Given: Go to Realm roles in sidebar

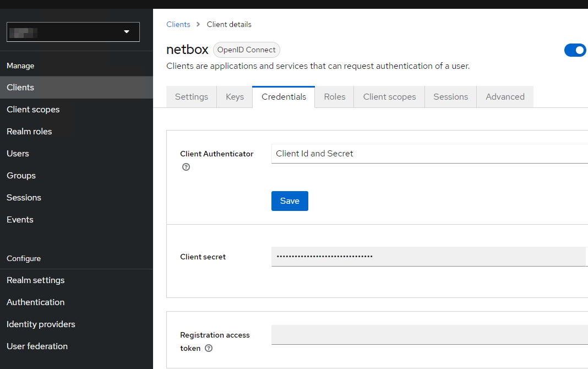Looking at the screenshot, I should (x=29, y=132).
